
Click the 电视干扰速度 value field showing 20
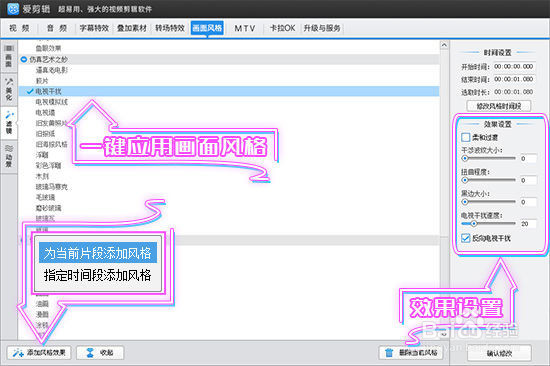(x=528, y=224)
